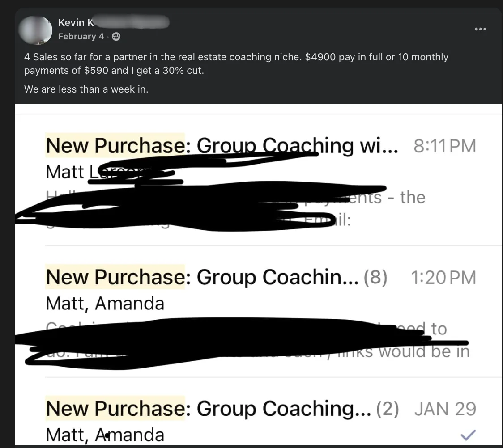Click the February 4 post date
The image size is (503, 448).
(x=81, y=37)
